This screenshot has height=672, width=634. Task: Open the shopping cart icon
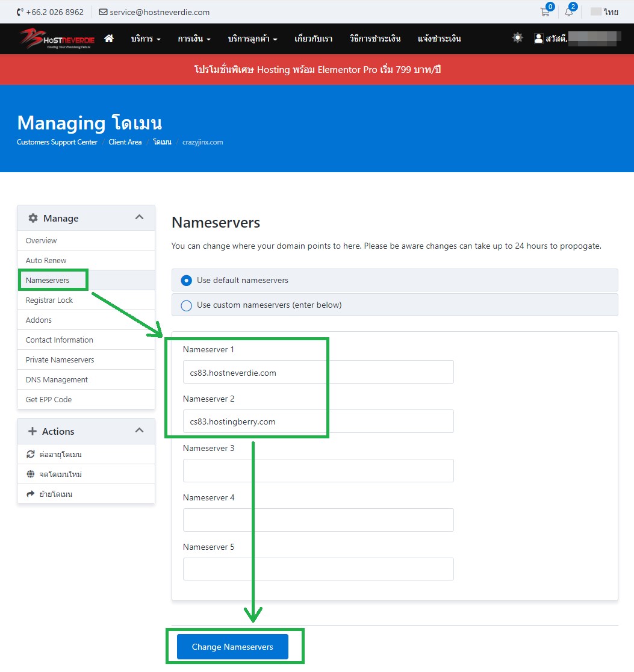tap(545, 12)
